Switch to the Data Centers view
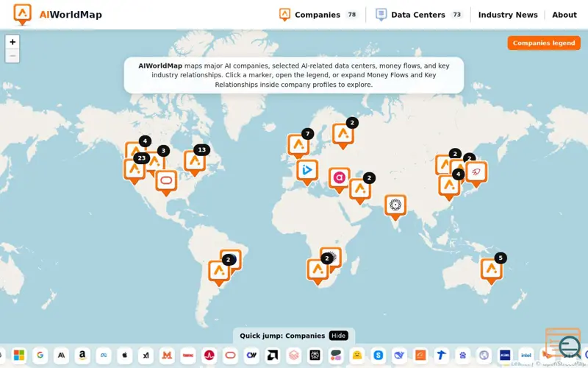The image size is (588, 368). (x=418, y=15)
